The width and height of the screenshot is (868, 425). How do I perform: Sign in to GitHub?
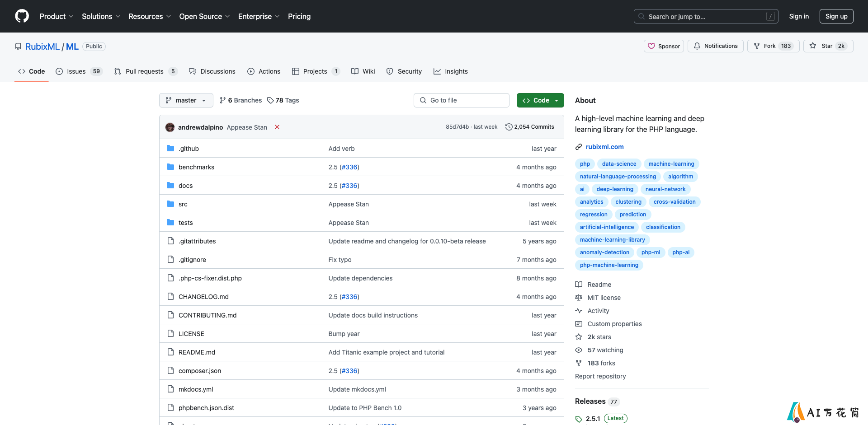[x=799, y=16]
